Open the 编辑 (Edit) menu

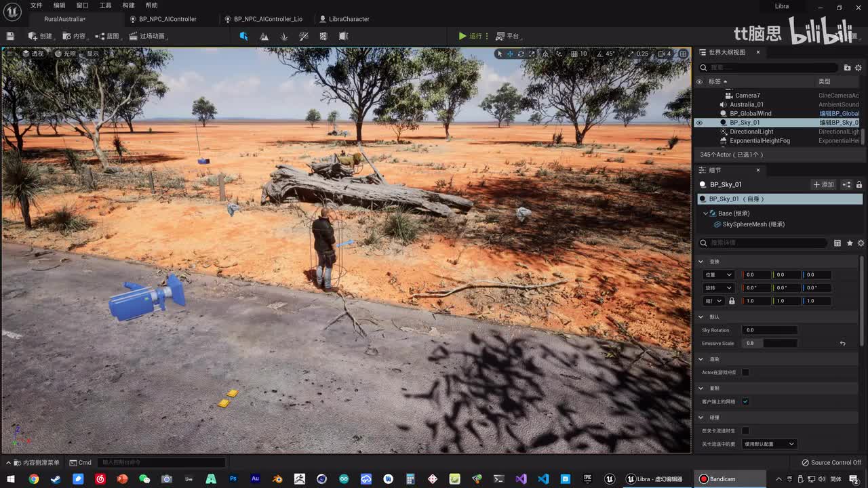[x=60, y=5]
